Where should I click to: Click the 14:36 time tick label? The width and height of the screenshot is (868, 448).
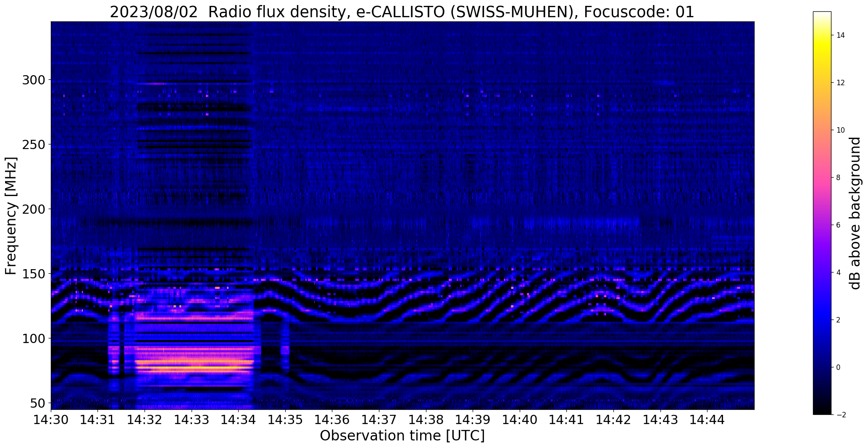[332, 420]
